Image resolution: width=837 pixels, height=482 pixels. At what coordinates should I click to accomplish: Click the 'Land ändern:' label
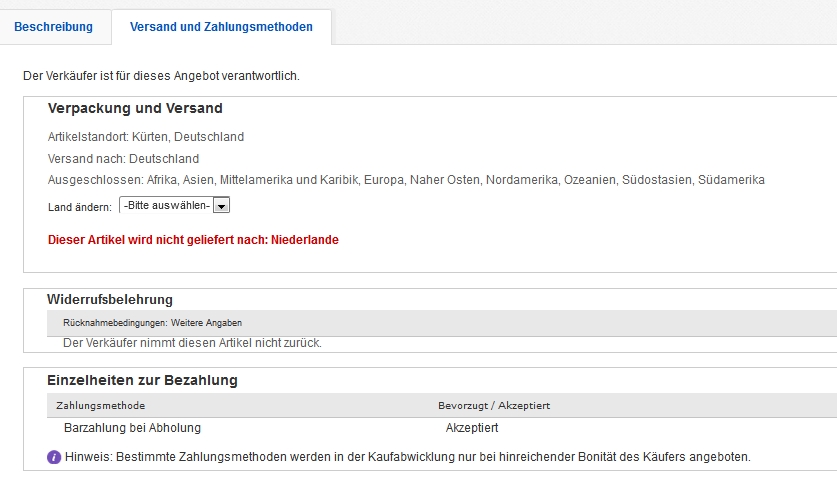80,207
